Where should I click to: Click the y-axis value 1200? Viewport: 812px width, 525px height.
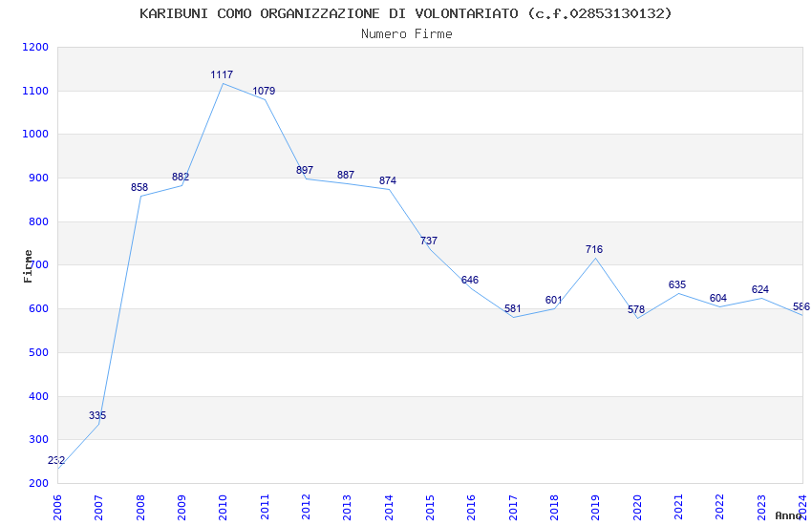click(x=35, y=47)
